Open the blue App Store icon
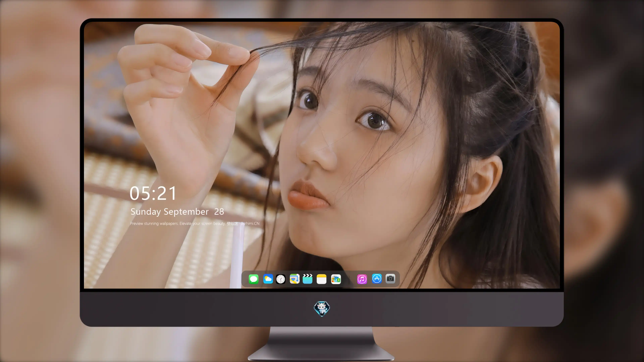This screenshot has height=362, width=644. [377, 279]
